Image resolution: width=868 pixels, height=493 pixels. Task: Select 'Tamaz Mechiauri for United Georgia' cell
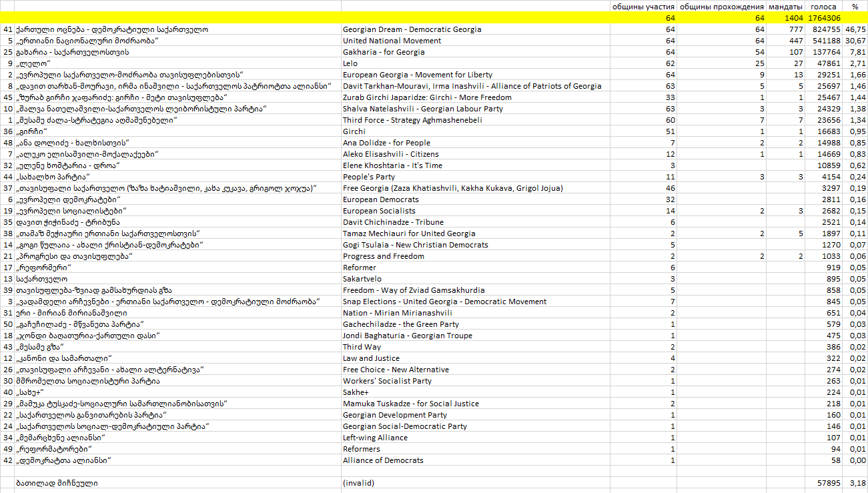(476, 233)
